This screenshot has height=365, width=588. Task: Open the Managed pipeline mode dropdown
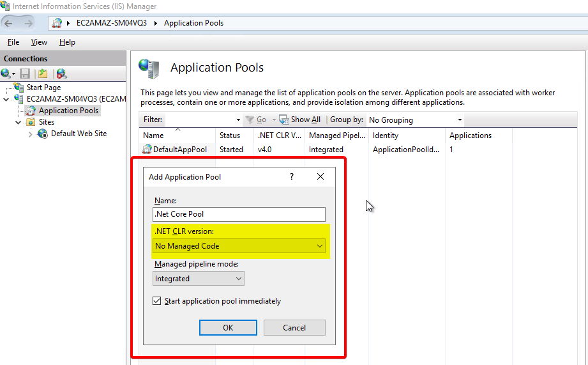tap(199, 279)
